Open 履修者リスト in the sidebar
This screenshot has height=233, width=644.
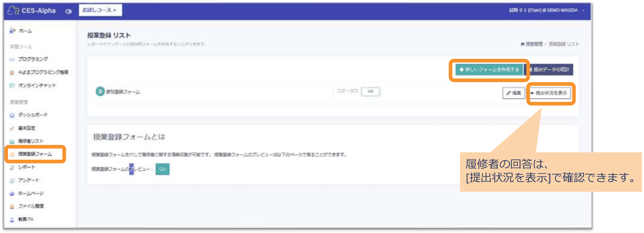(31, 141)
